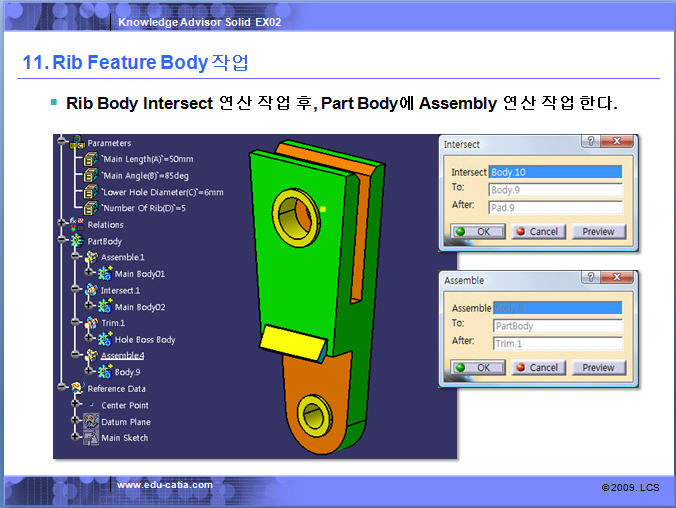Select the PartBody gear icon
Viewport: 676px width, 508px height.
point(78,241)
